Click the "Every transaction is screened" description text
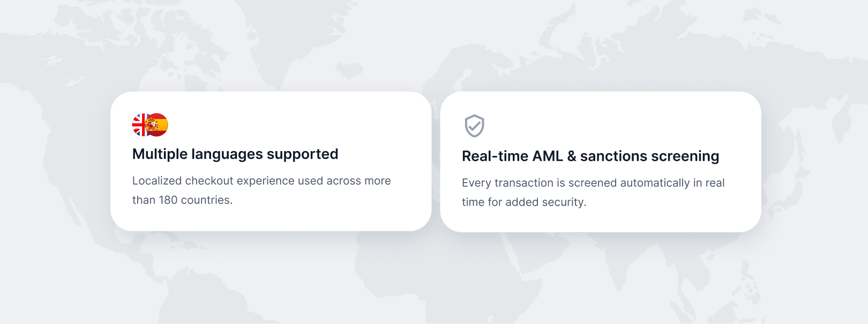868x324 pixels. point(593,183)
